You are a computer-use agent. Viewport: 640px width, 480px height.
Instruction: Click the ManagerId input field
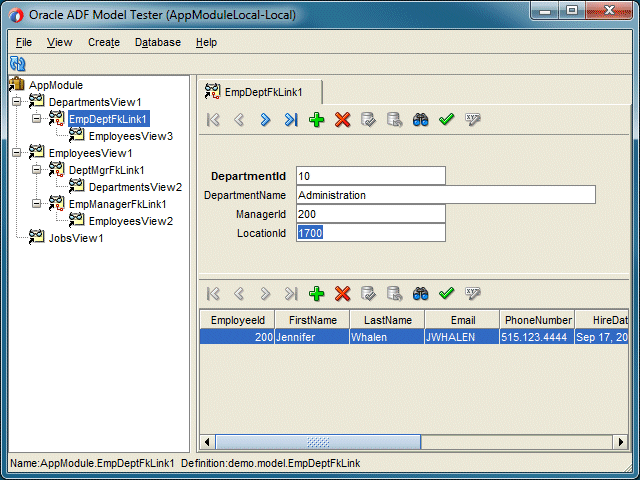coord(371,214)
